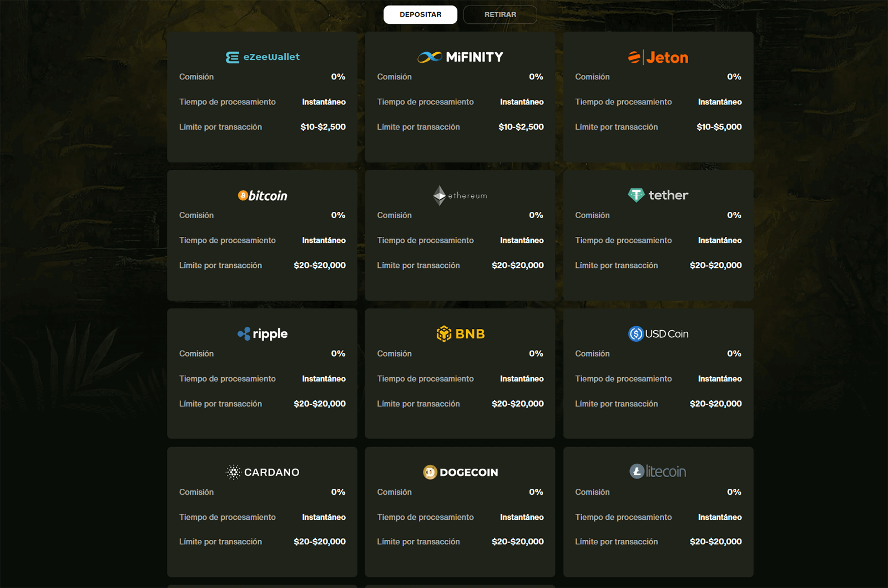Screen dimensions: 888x588
Task: Click Instantáneo in the ethereum card
Action: click(x=522, y=240)
